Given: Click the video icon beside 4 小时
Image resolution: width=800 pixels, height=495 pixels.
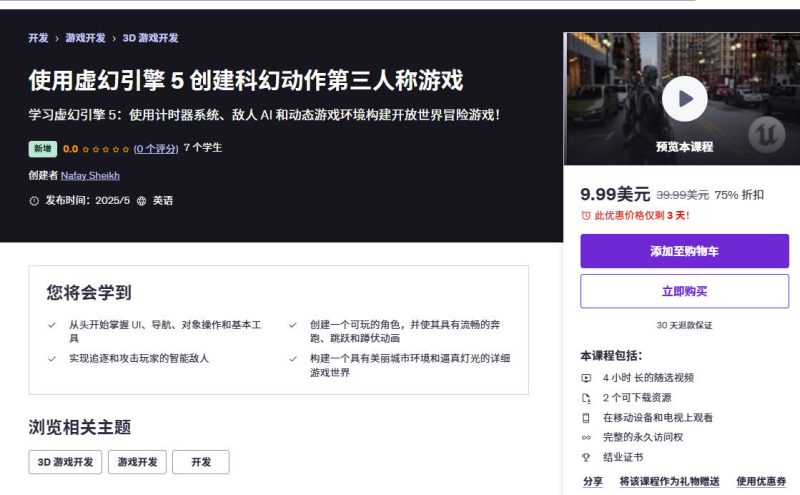Looking at the screenshot, I should click(x=586, y=378).
